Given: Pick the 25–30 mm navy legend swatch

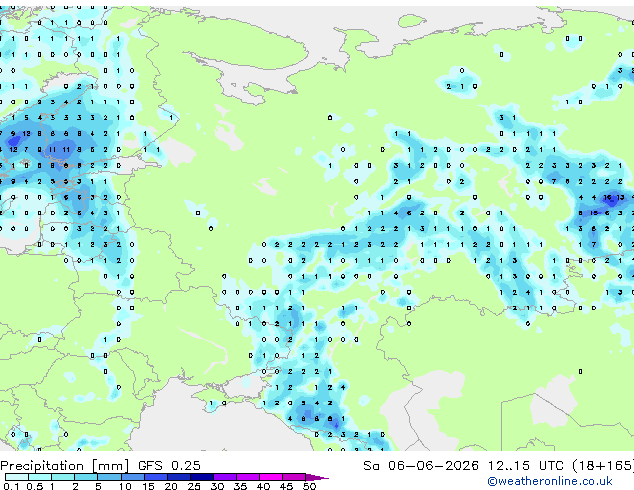Looking at the screenshot, I should 201,477.
